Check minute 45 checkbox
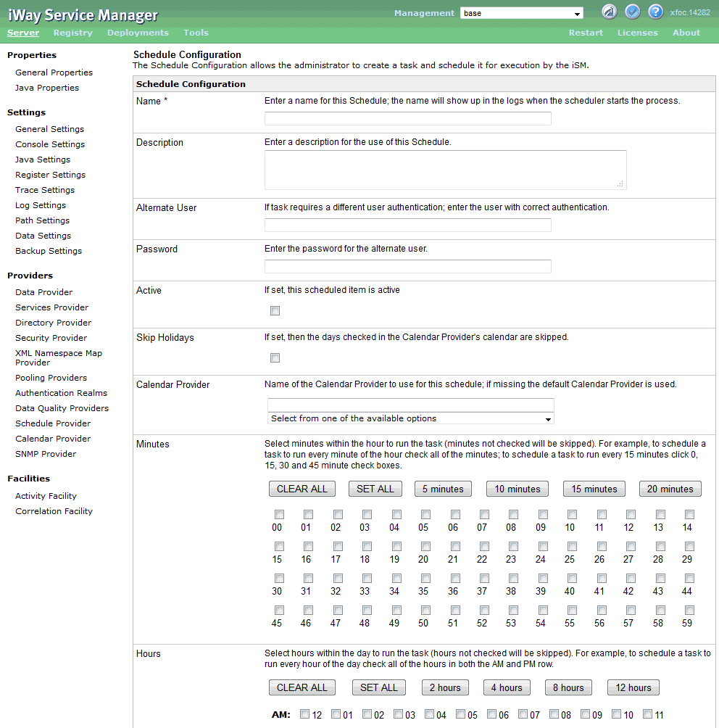 [279, 611]
